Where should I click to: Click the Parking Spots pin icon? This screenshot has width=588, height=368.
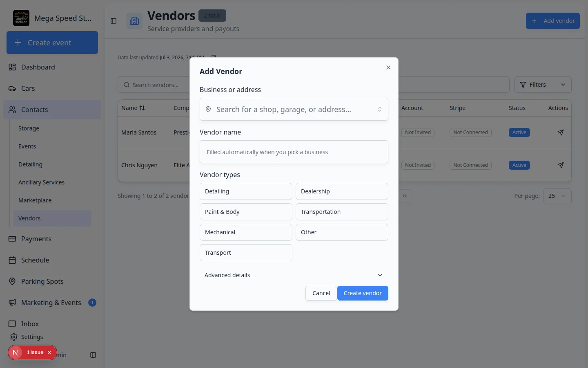coord(12,281)
